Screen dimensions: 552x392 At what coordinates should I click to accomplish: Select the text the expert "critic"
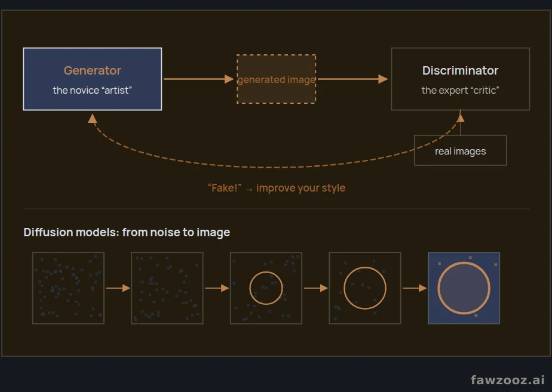(x=460, y=90)
